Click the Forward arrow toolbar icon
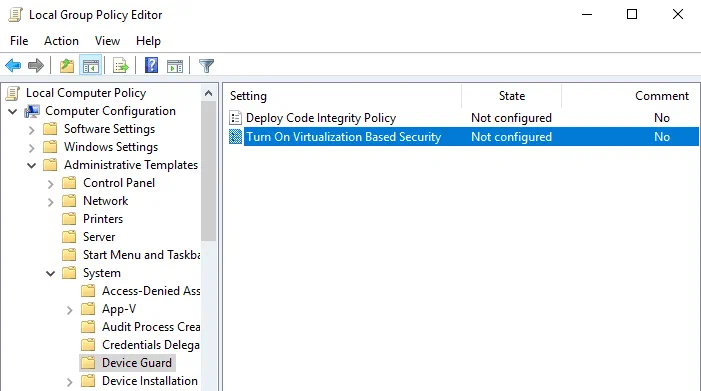Viewport: 701px width, 391px height. click(36, 66)
